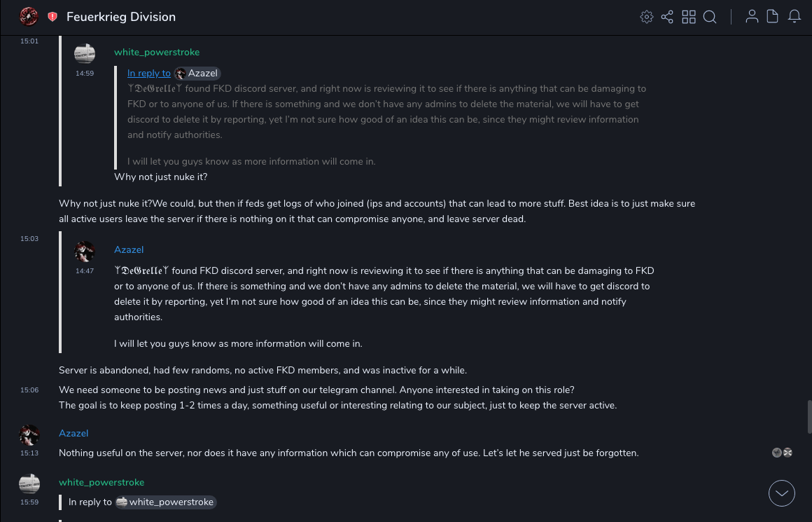The width and height of the screenshot is (812, 522).
Task: Click Azazel's avatar beside the 15:13 message
Action: click(x=29, y=436)
